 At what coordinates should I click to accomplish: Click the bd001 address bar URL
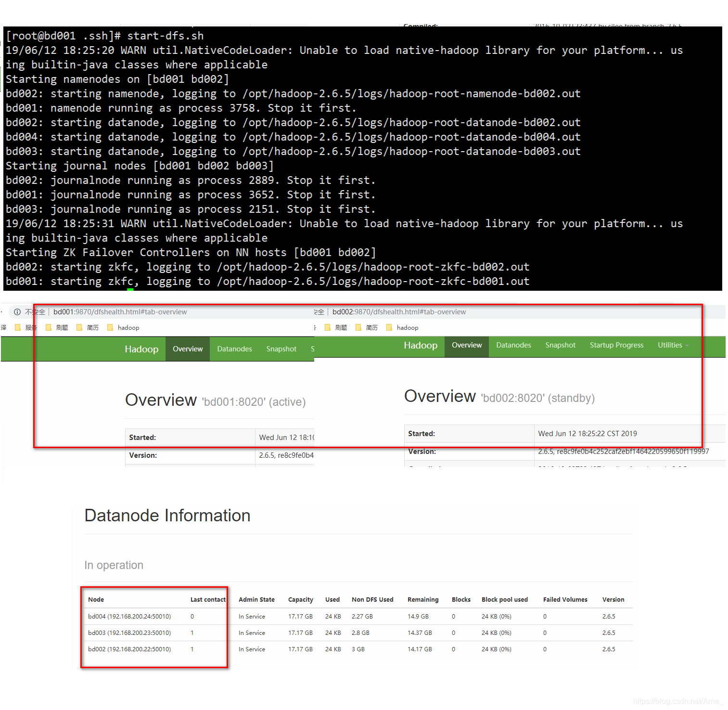pos(120,312)
